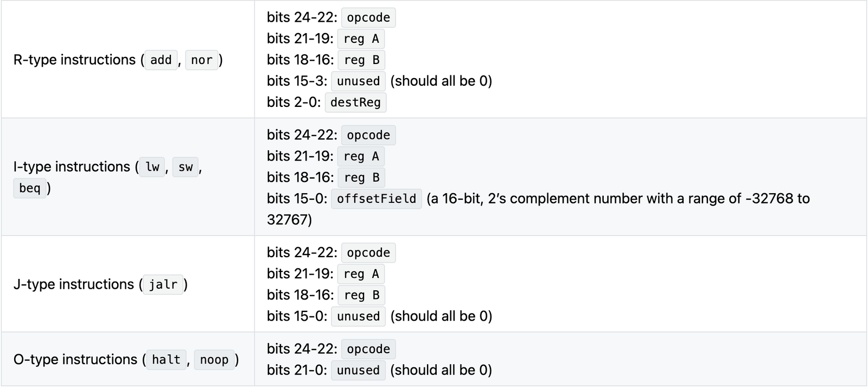
Task: Click opcode tag in O-type row
Action: tap(368, 349)
